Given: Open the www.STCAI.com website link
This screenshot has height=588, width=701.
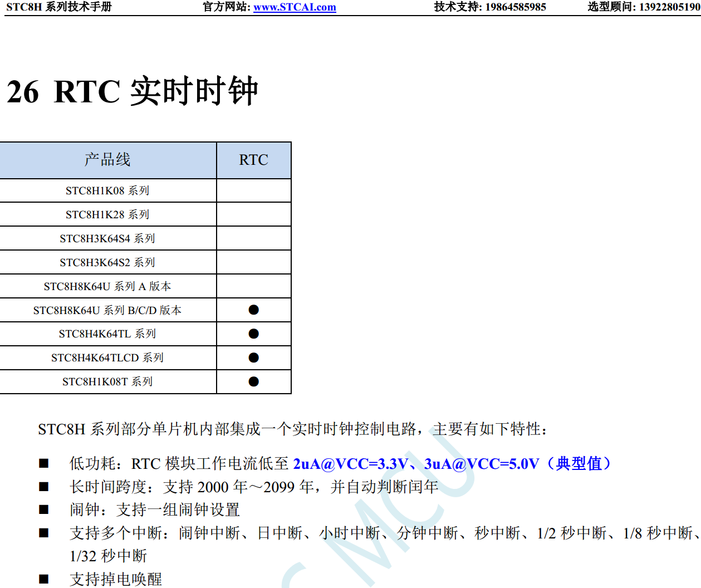Looking at the screenshot, I should click(x=295, y=7).
